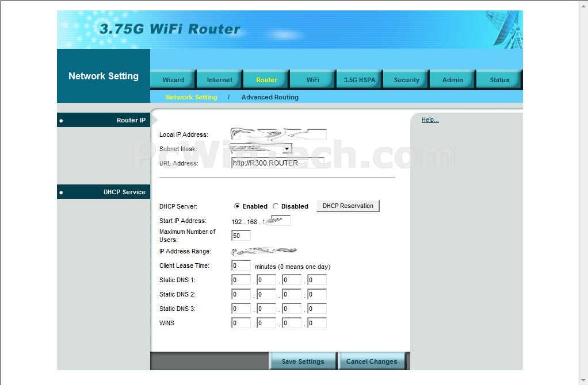
Task: Click the first octet of WINS
Action: 240,323
